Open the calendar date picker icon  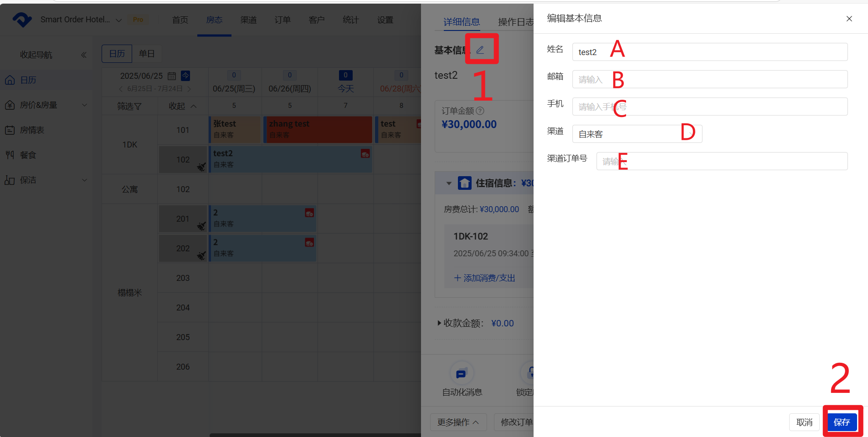click(172, 76)
